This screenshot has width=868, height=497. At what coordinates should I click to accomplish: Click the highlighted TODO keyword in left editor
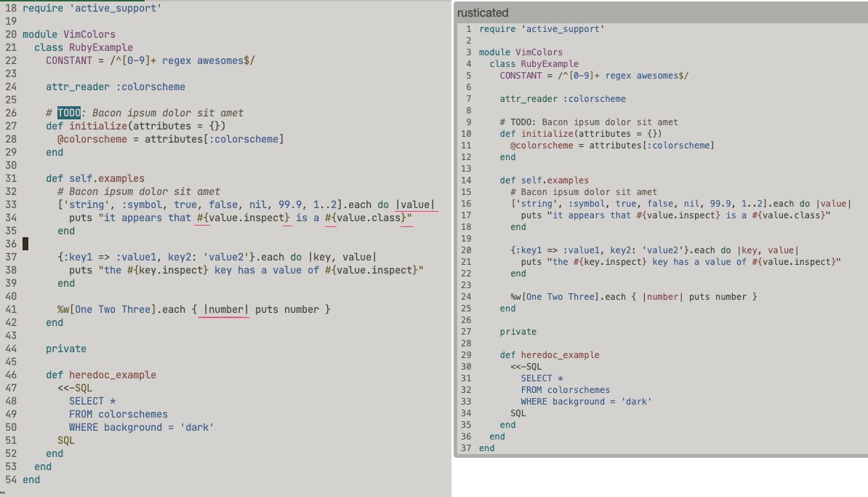pos(68,113)
